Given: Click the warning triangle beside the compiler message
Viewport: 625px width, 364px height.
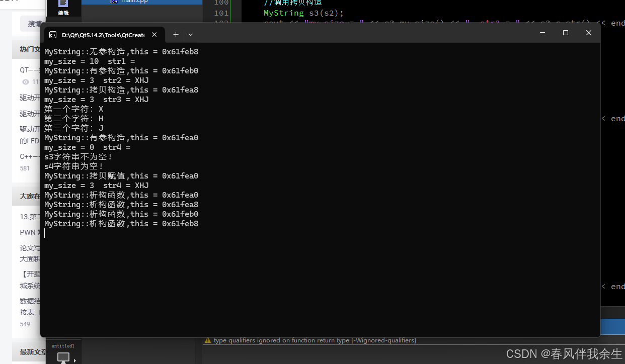Looking at the screenshot, I should point(208,340).
